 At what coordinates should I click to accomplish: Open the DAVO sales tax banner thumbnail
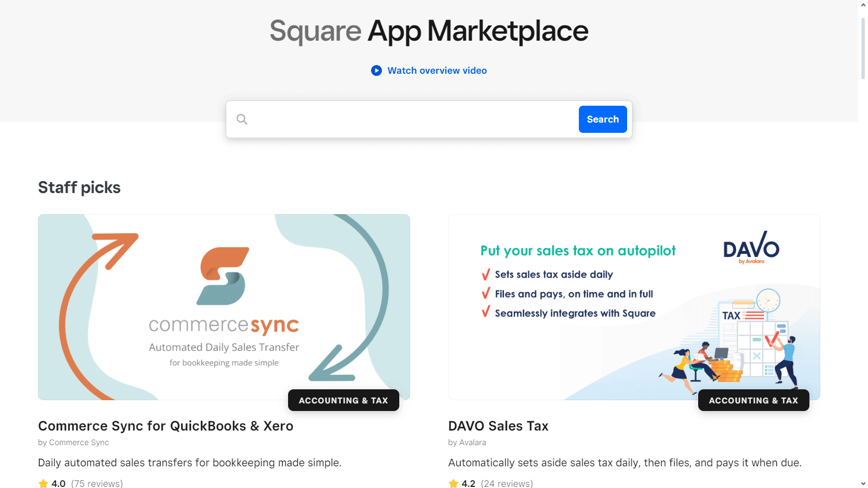634,307
